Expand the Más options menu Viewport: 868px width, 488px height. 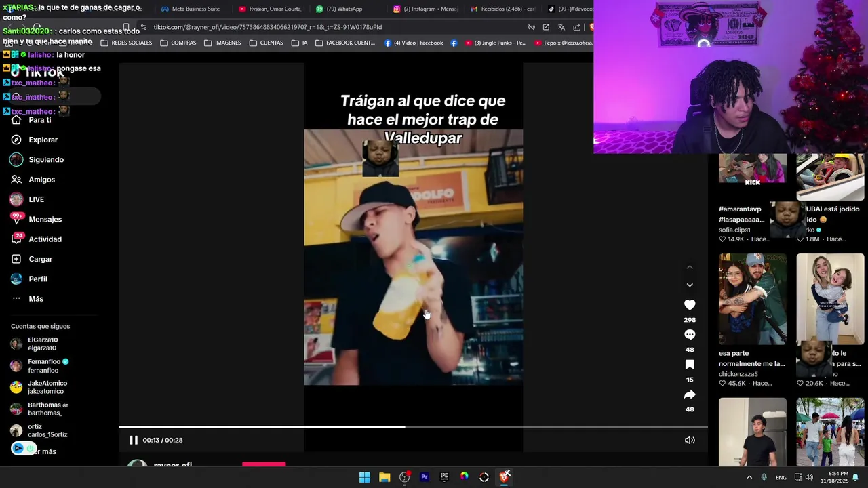(27, 299)
